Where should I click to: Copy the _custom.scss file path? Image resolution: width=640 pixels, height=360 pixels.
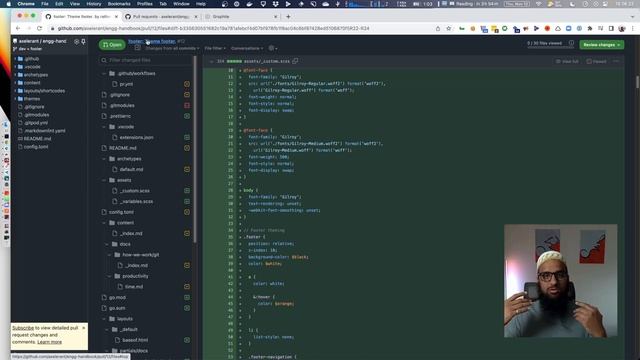point(295,61)
